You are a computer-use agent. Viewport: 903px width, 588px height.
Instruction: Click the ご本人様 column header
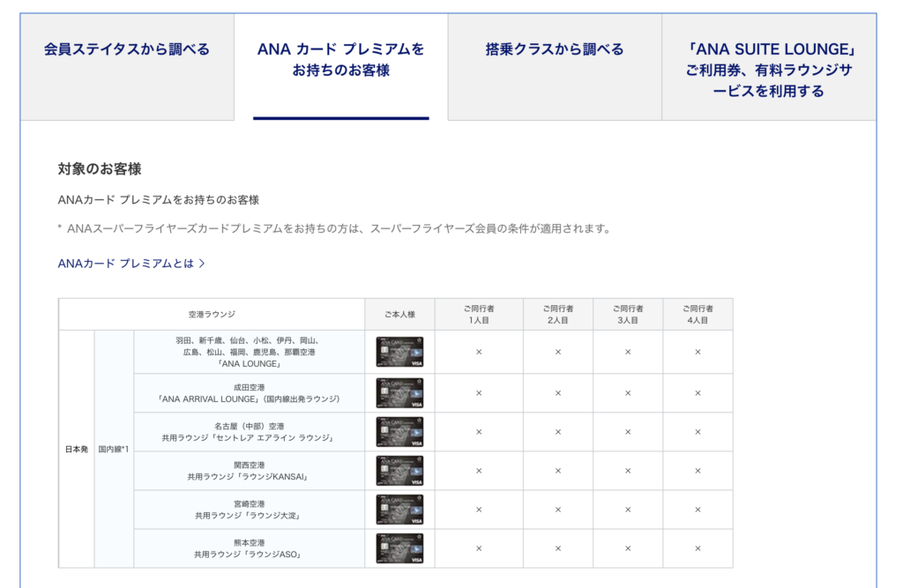[399, 315]
